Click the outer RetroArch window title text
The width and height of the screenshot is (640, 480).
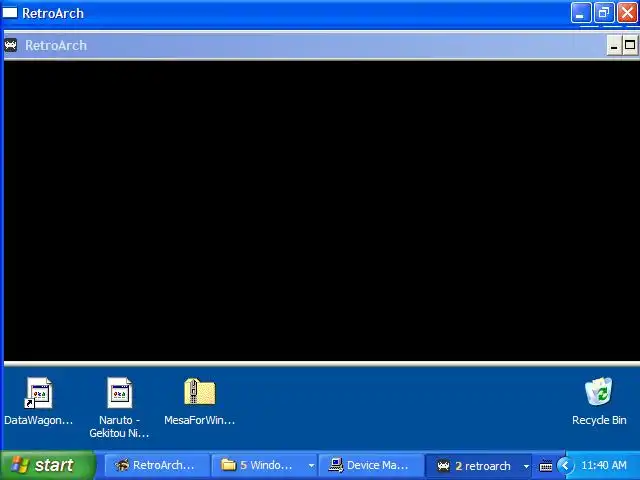click(x=53, y=13)
